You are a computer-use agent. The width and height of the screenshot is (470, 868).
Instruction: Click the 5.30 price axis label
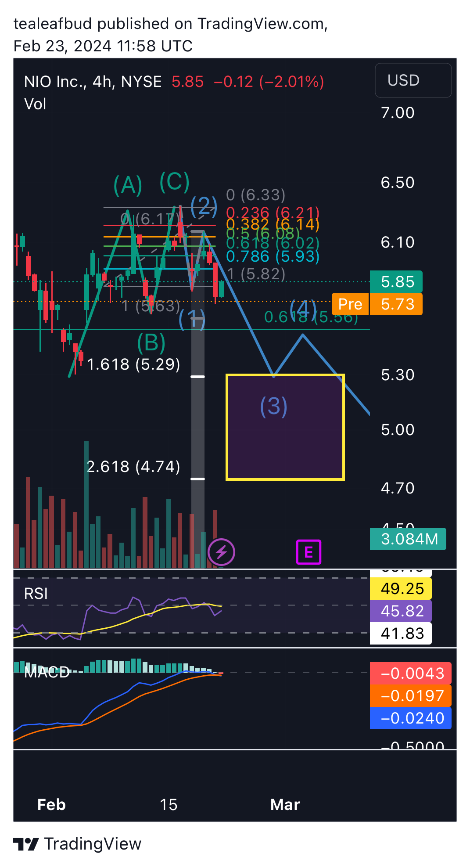(x=398, y=375)
